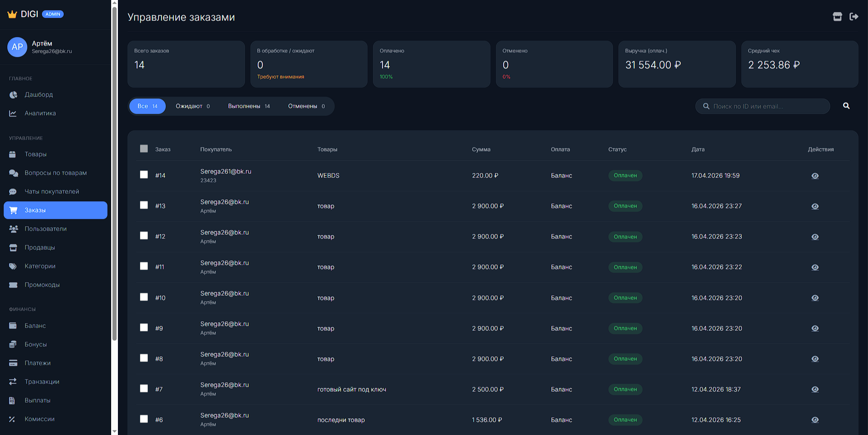
Task: Switch to the Выполнены tab
Action: click(249, 106)
